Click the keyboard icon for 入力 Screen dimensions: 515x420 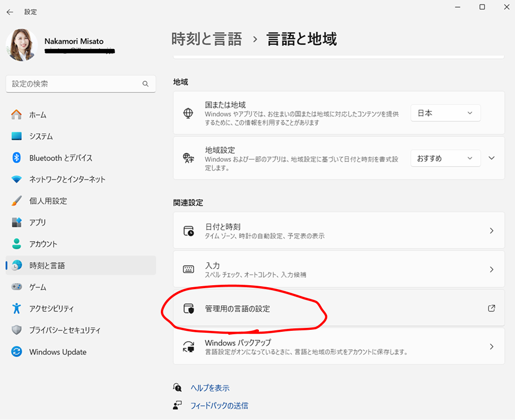[x=188, y=270]
